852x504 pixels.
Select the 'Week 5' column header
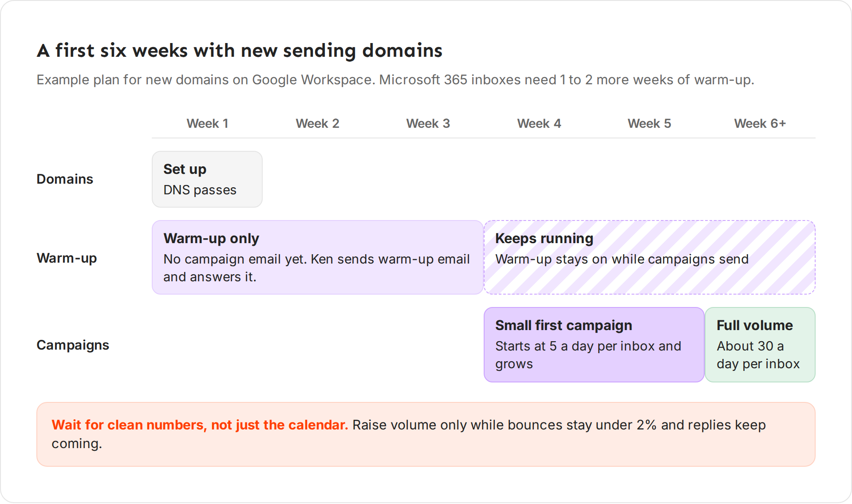649,123
